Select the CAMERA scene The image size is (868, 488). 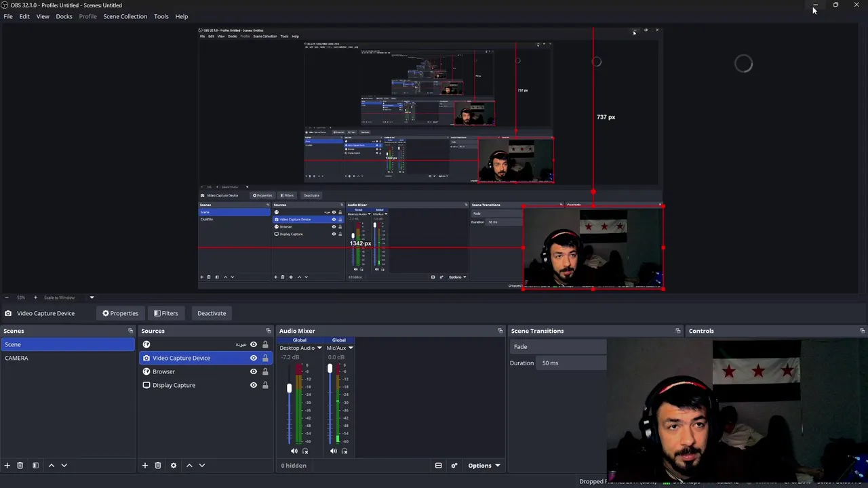[68, 358]
